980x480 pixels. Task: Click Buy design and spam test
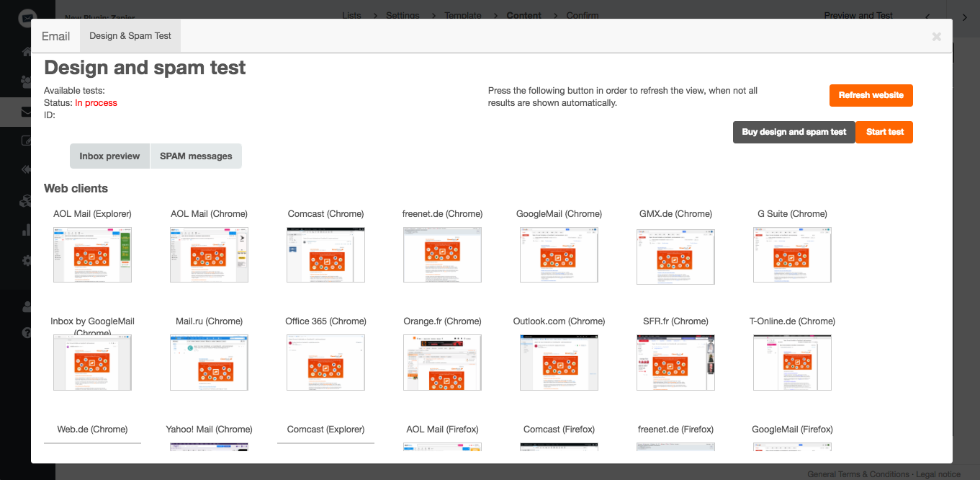coord(794,132)
